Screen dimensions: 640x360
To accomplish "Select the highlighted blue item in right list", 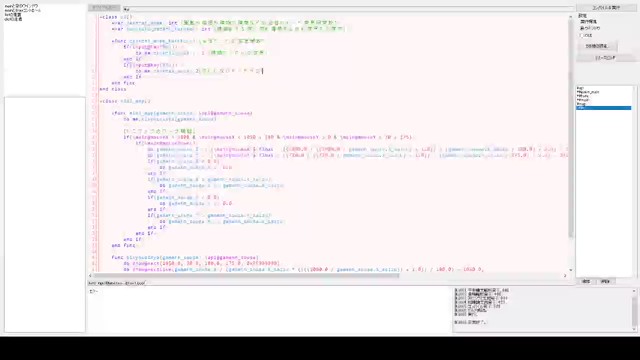I will 604,108.
